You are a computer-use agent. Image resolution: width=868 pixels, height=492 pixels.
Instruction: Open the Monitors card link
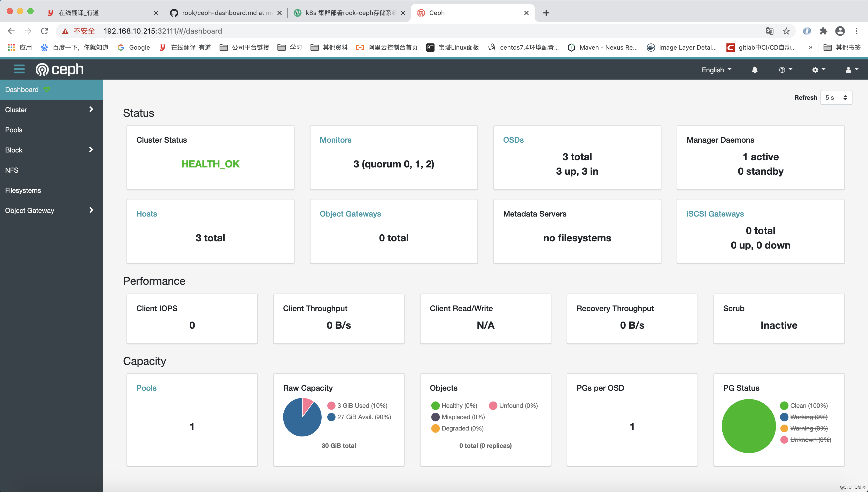point(335,140)
